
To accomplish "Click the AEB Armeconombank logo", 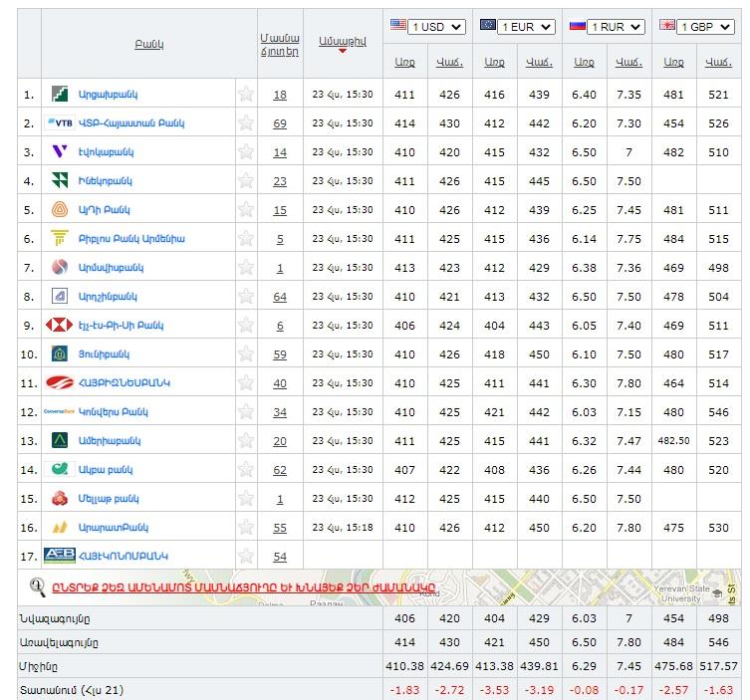I will click(60, 556).
